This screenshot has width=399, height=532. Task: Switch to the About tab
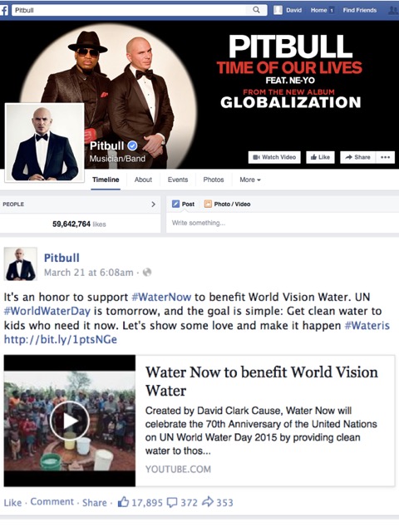[x=143, y=180]
